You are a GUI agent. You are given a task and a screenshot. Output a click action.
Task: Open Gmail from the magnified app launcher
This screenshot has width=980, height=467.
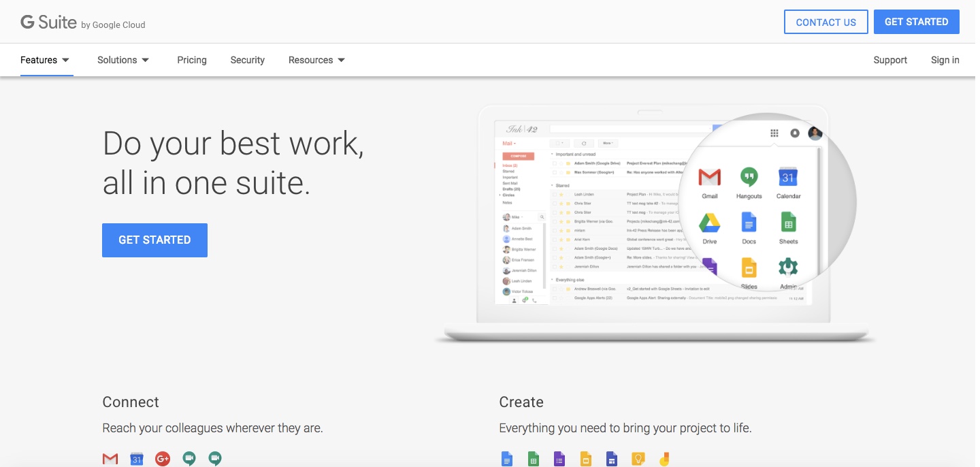[709, 177]
